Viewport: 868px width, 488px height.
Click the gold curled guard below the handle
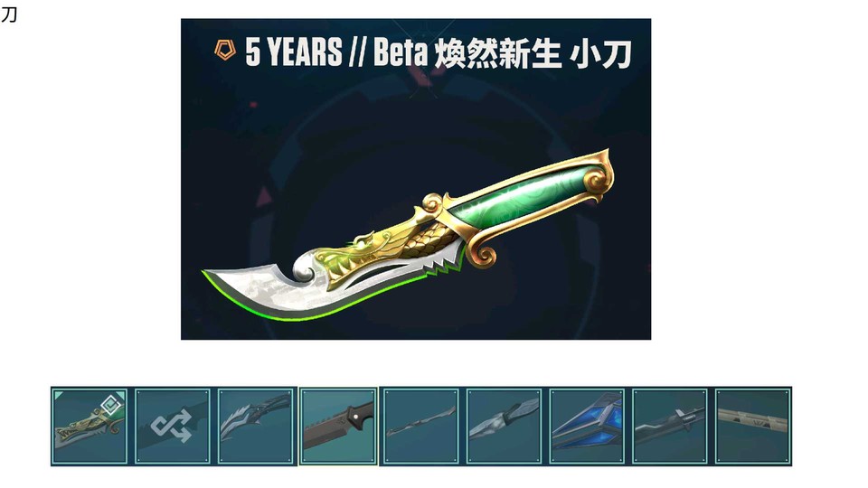[x=482, y=250]
